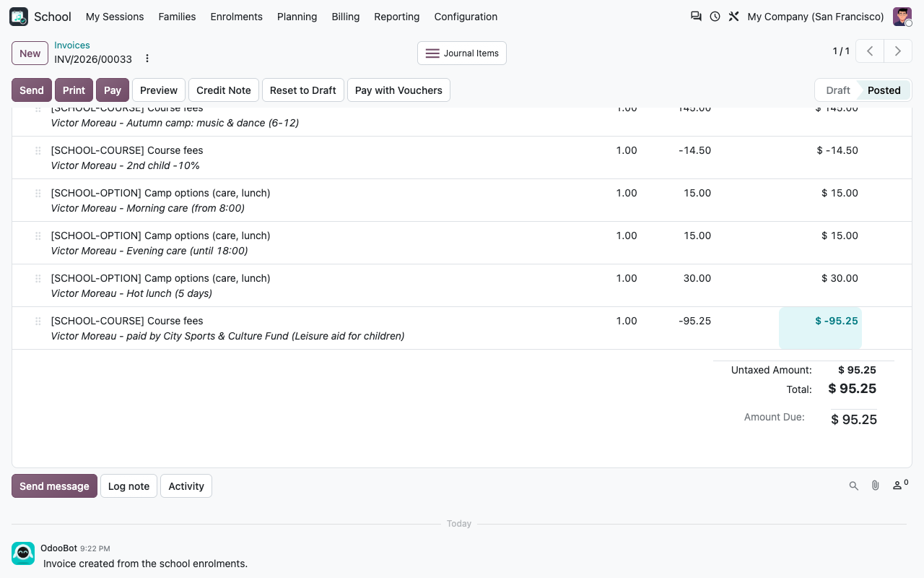Open the activities clock icon
Image resolution: width=924 pixels, height=578 pixels.
[x=715, y=17]
